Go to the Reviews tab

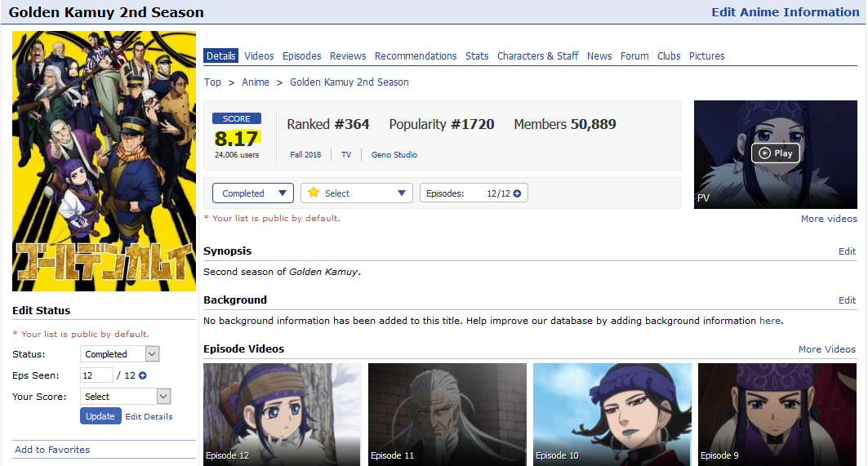click(x=348, y=55)
